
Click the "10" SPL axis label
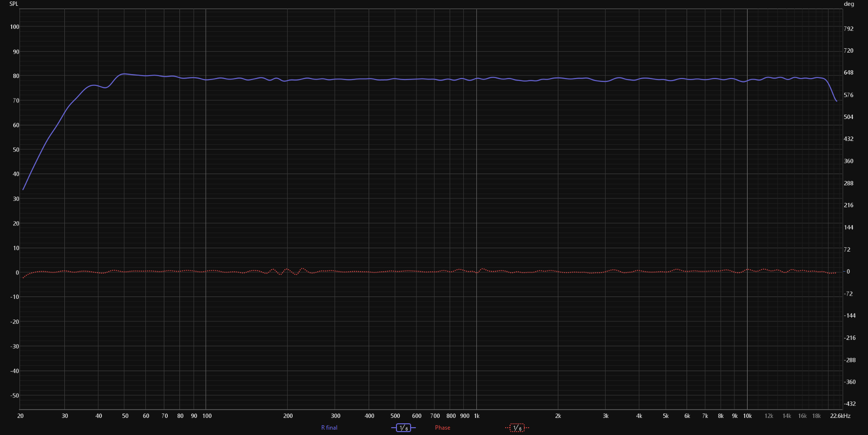[x=16, y=248]
